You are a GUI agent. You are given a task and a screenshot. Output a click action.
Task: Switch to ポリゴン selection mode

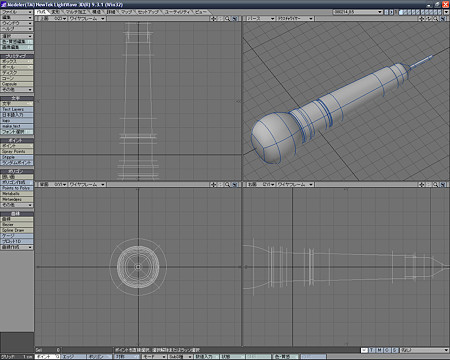tap(99, 357)
